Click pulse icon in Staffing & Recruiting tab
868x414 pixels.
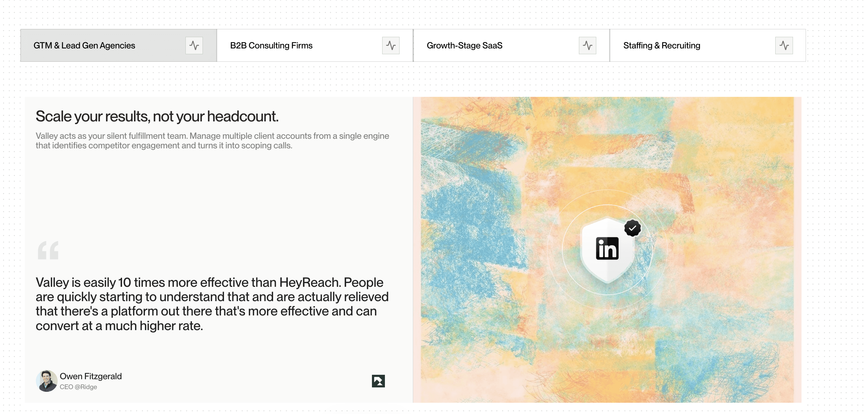click(784, 45)
